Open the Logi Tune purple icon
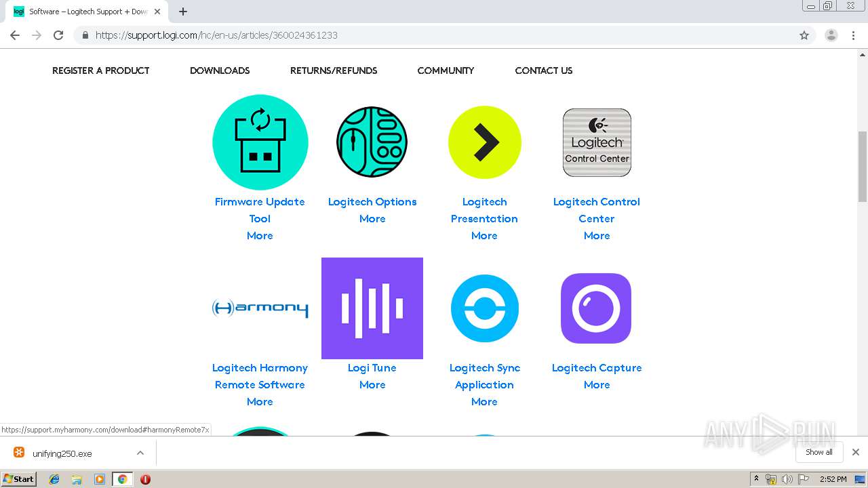 click(x=372, y=308)
